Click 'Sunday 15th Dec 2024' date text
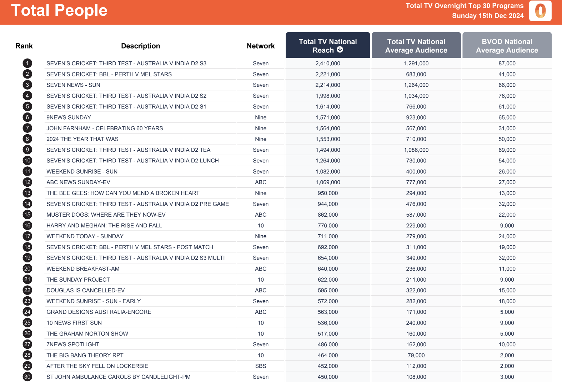Viewport: 562px width, 392px height. click(x=488, y=16)
